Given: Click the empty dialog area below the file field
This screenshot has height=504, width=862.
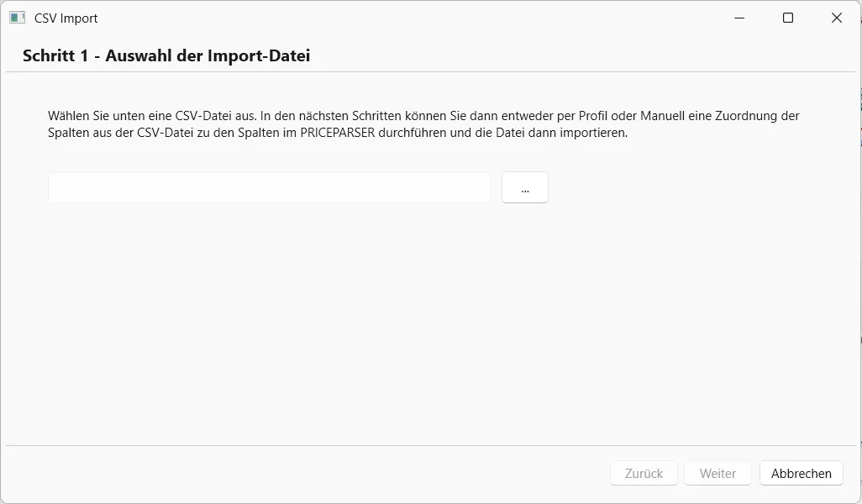Looking at the screenshot, I should 431,324.
